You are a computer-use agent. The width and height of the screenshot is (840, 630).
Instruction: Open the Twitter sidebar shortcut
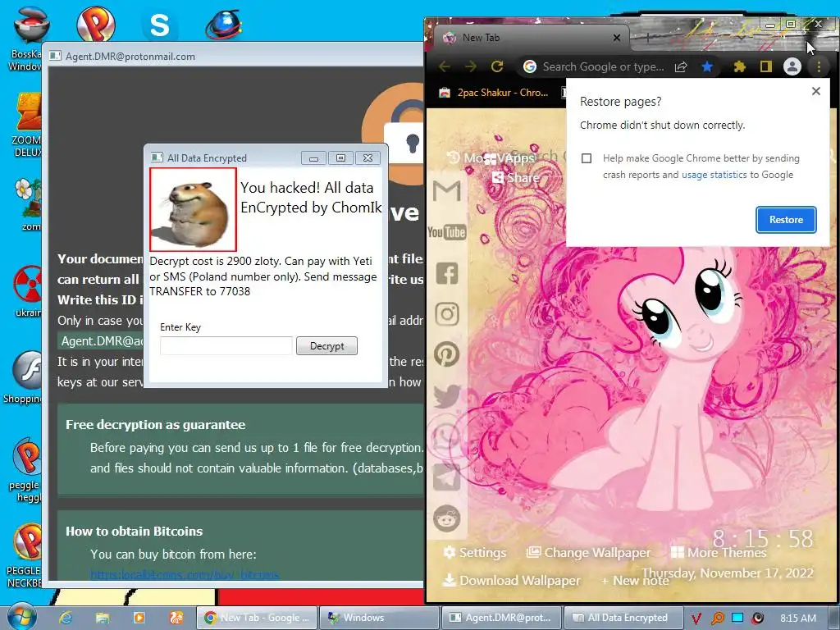tap(447, 396)
